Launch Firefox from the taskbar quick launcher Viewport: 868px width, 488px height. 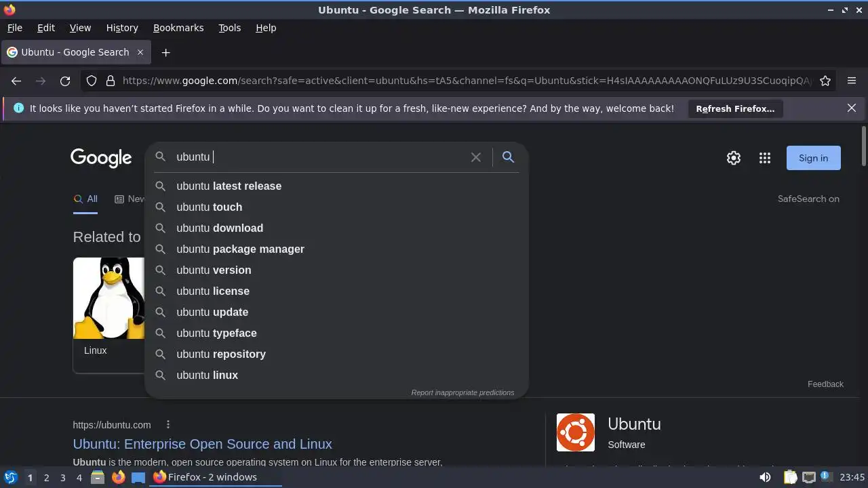(x=118, y=477)
